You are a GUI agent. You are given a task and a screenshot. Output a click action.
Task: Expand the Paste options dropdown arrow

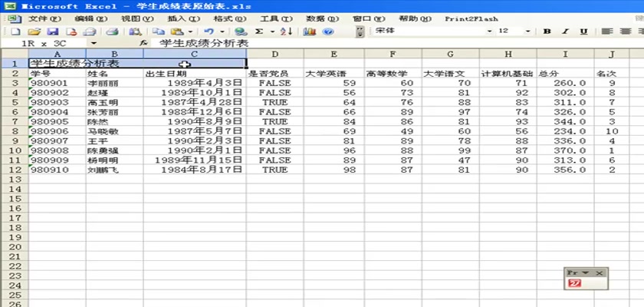tap(190, 31)
